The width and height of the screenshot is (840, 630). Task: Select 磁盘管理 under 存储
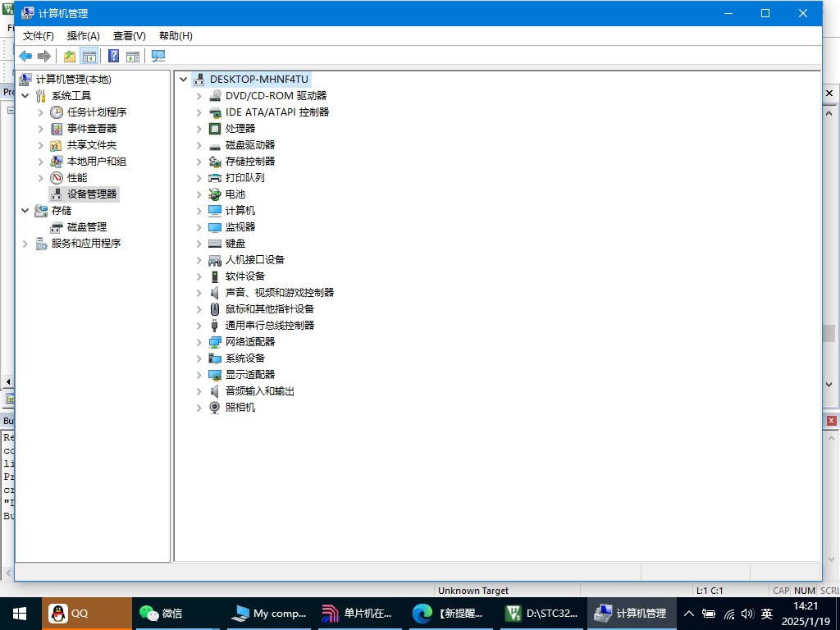click(86, 226)
